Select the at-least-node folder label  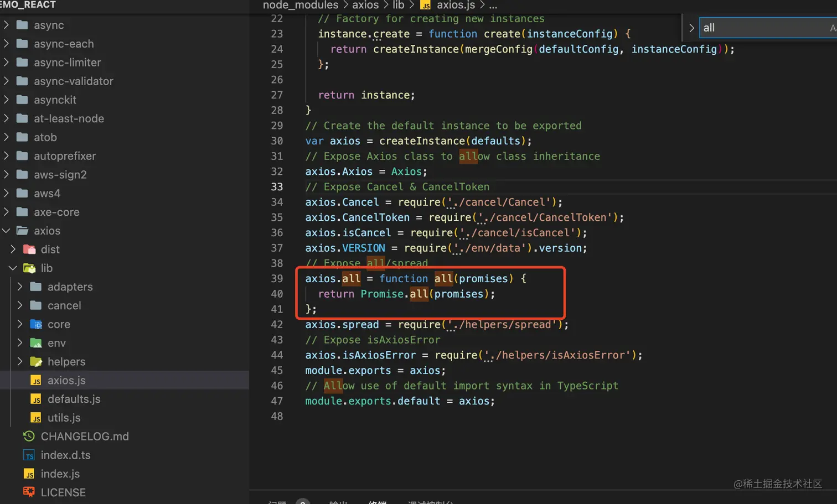click(x=69, y=118)
